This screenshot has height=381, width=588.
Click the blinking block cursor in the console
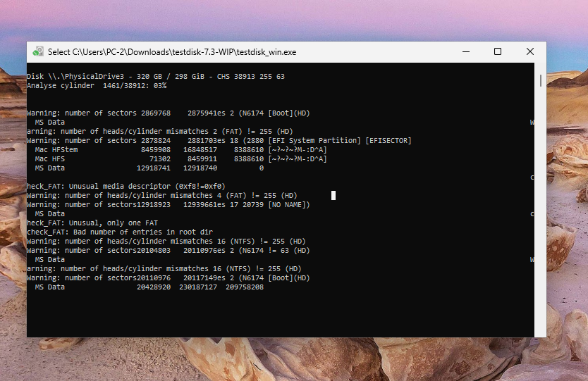click(333, 195)
